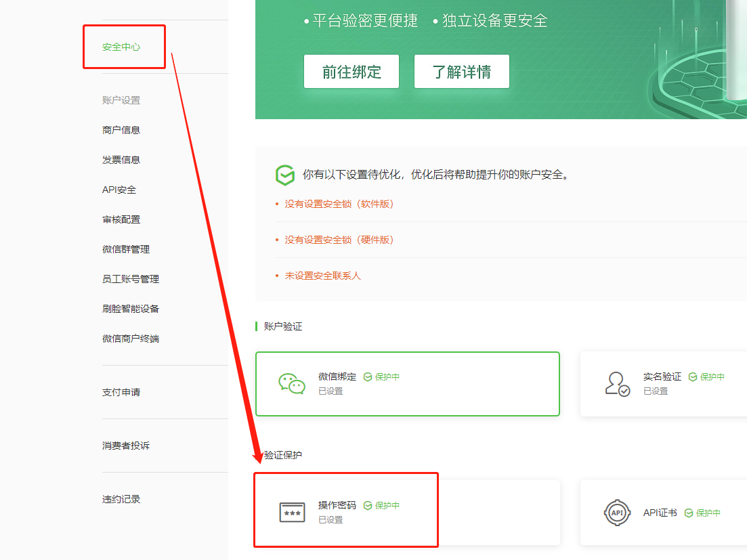Click the API certificate badge icon
The height and width of the screenshot is (560, 747).
coord(616,513)
